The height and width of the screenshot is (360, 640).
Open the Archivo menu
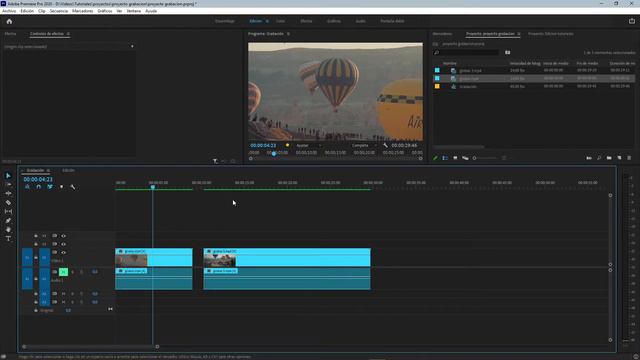tap(9, 11)
